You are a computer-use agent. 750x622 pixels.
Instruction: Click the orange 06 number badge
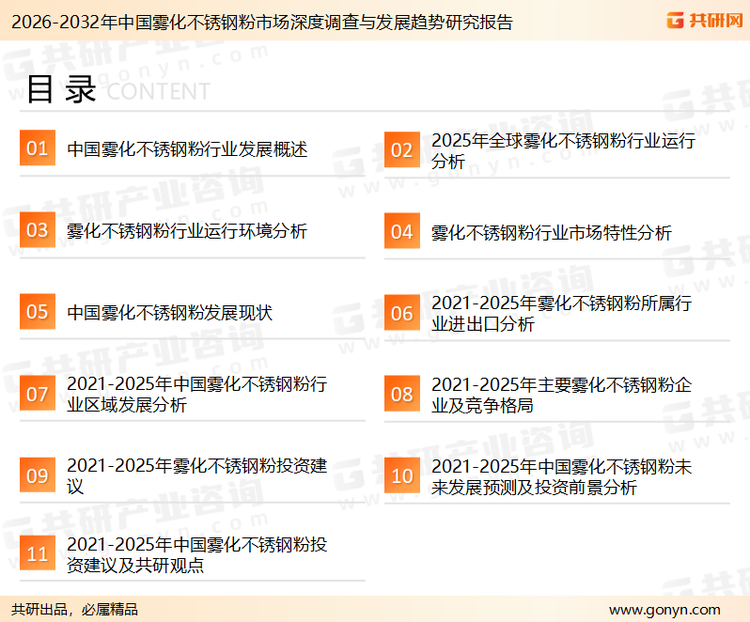point(402,313)
